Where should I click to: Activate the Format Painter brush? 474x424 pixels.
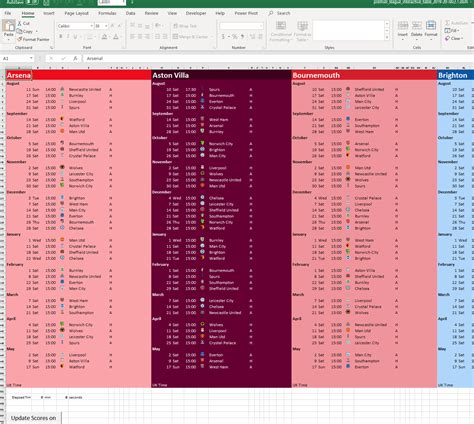(33, 39)
